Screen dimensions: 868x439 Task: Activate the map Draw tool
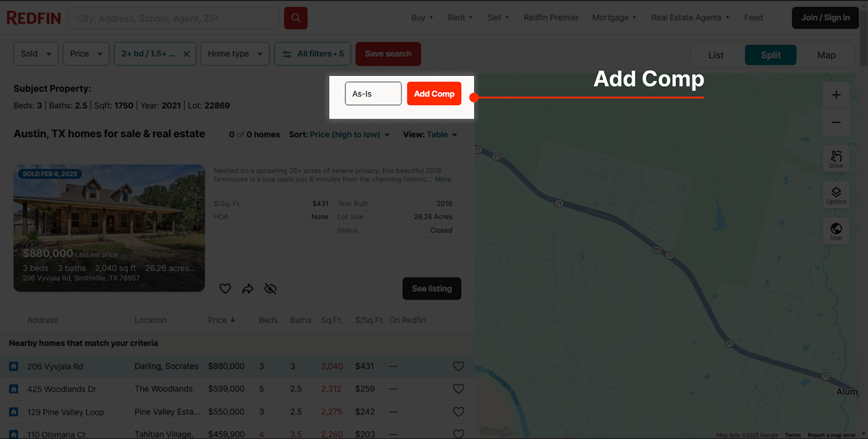pyautogui.click(x=836, y=159)
